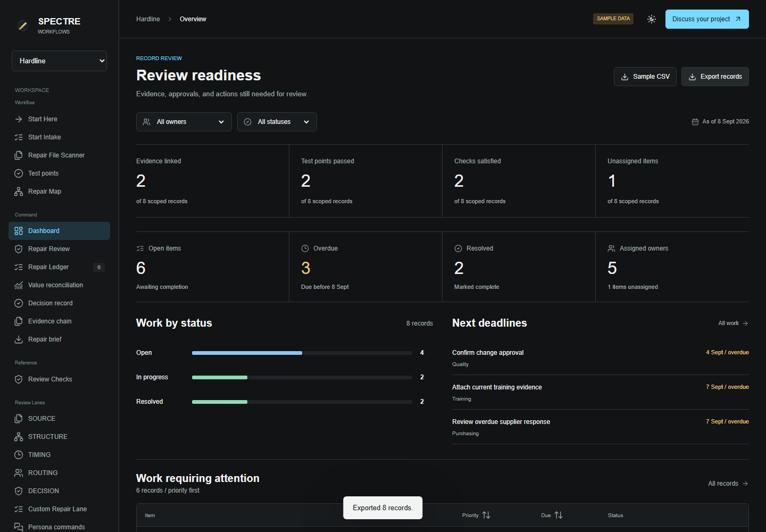The width and height of the screenshot is (766, 532).
Task: Click the Status column header
Action: 615,515
